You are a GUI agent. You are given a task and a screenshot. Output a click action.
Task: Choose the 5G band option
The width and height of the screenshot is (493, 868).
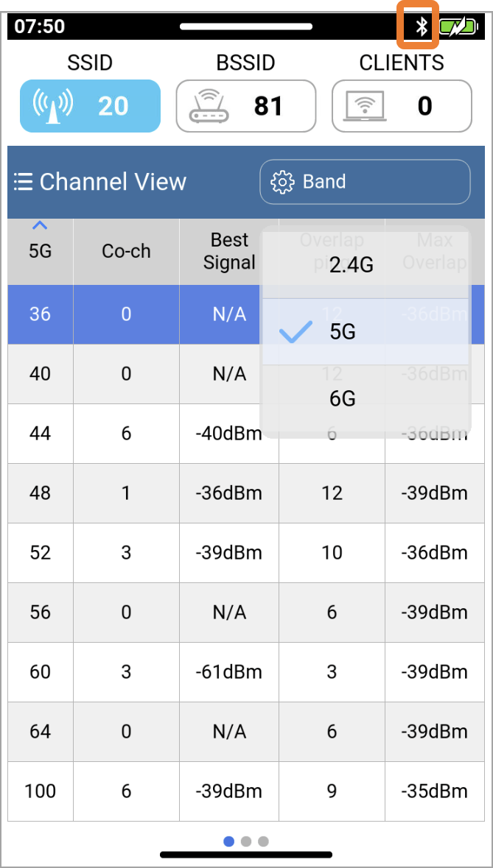366,331
